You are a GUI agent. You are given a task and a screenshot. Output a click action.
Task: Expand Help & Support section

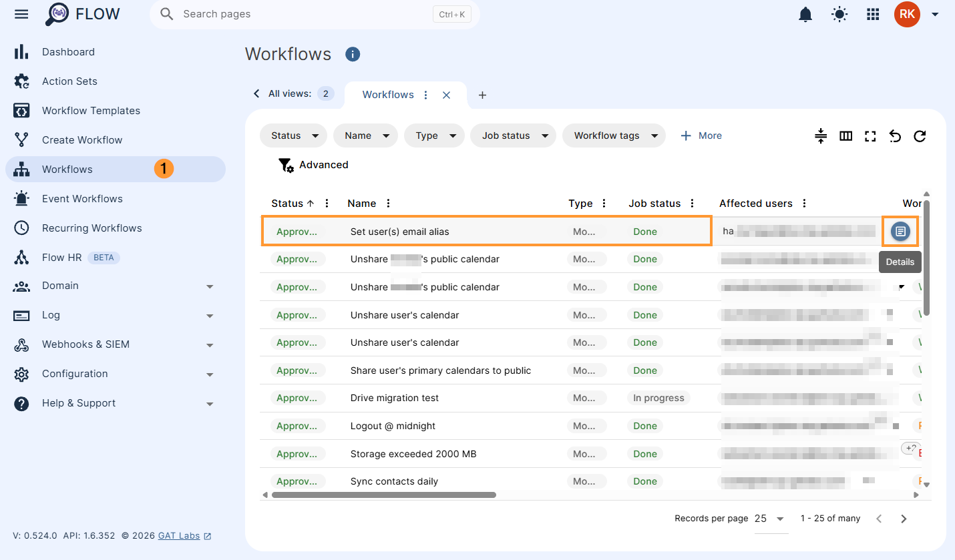coord(115,403)
